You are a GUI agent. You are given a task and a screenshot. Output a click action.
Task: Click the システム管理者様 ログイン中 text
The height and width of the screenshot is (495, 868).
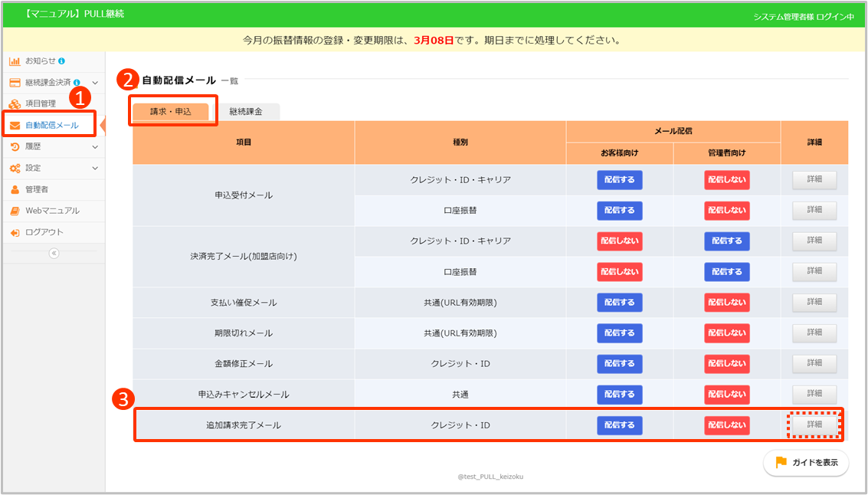tap(803, 17)
